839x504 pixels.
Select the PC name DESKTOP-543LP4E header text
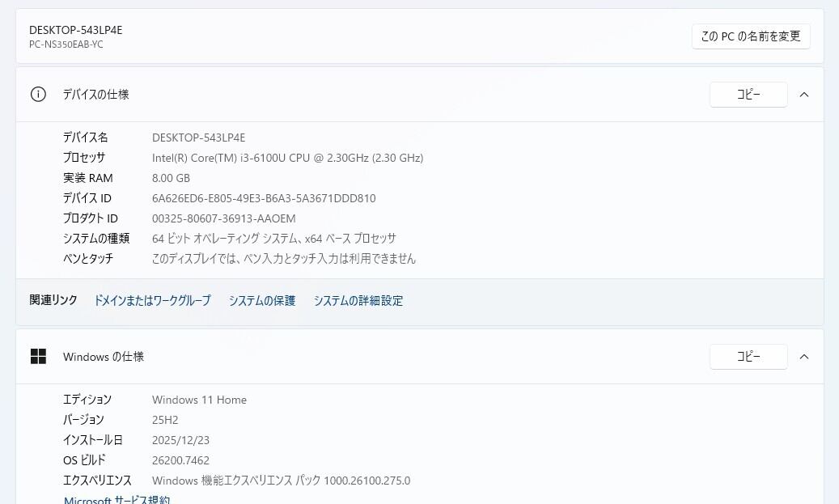click(76, 31)
